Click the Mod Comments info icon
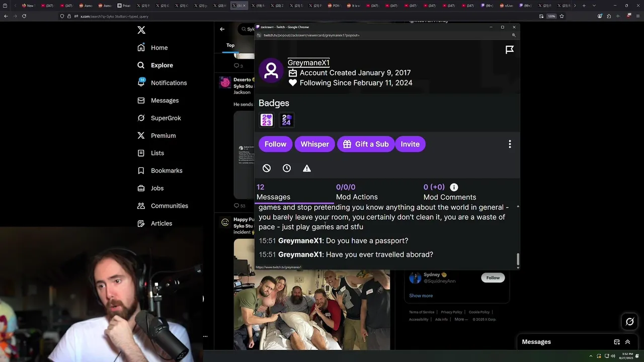The height and width of the screenshot is (362, 644). pos(454,187)
